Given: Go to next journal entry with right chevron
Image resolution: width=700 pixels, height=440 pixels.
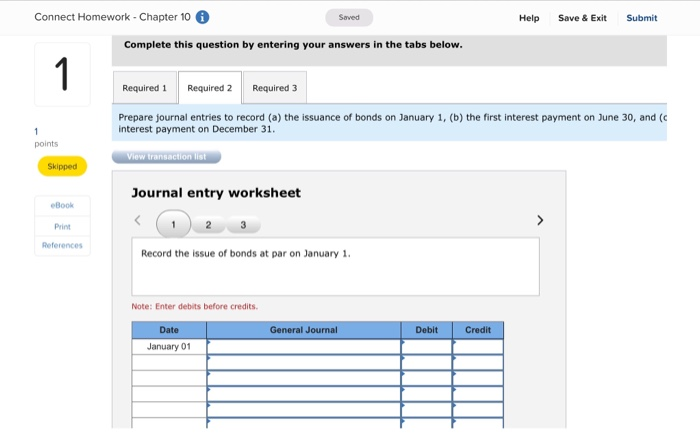Looking at the screenshot, I should point(540,220).
